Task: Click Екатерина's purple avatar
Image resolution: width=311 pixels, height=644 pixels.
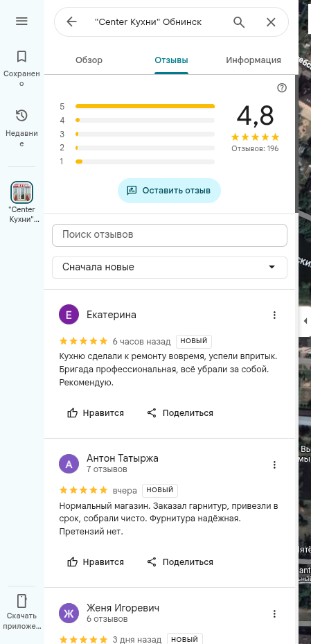Action: click(69, 315)
